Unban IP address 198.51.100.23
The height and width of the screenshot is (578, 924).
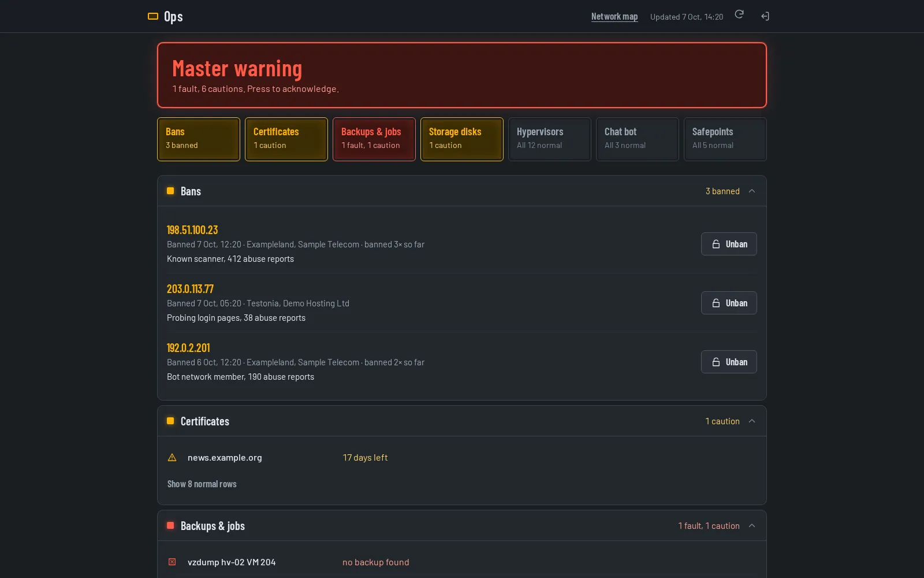tap(729, 244)
